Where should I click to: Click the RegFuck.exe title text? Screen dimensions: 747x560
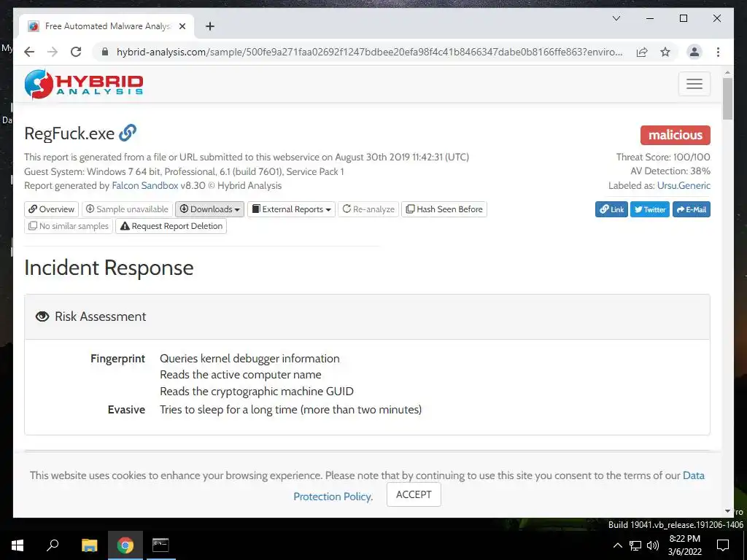69,133
